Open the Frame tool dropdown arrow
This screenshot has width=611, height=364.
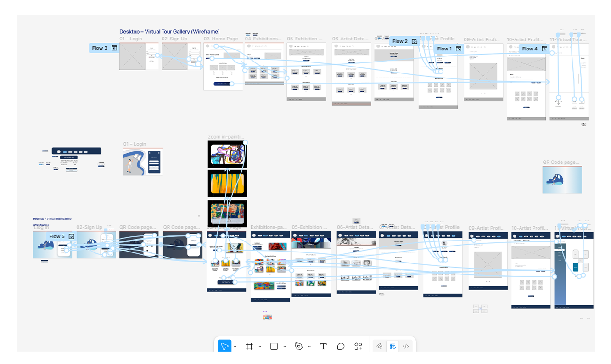260,347
